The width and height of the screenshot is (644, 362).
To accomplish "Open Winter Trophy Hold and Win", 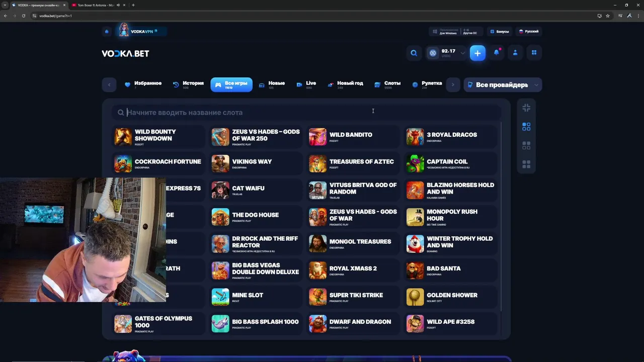I will click(450, 244).
